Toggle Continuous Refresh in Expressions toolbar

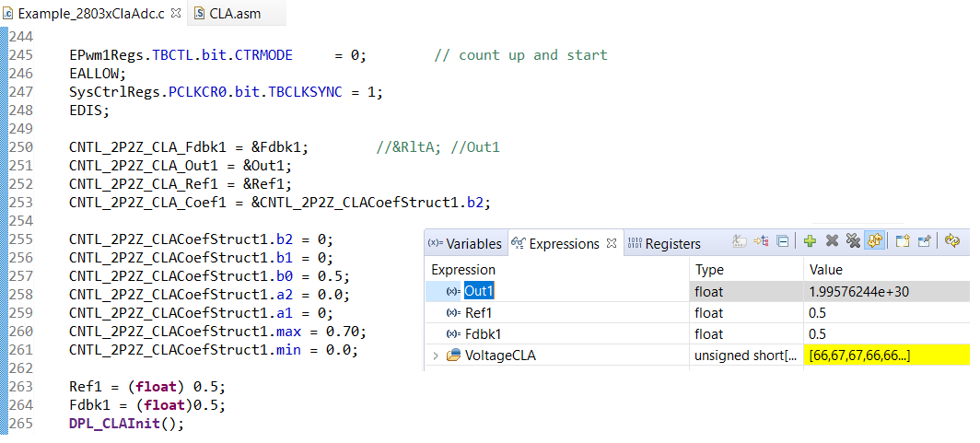coord(875,241)
